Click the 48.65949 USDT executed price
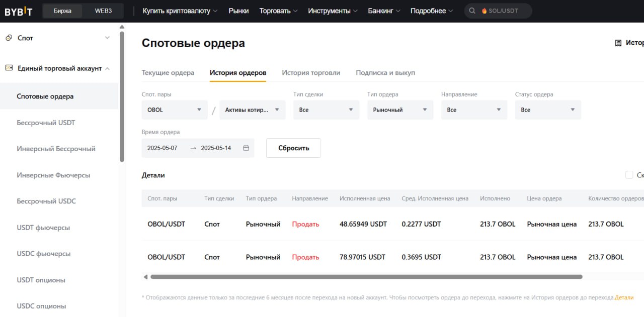Viewport: 644px width, 317px height. point(363,224)
